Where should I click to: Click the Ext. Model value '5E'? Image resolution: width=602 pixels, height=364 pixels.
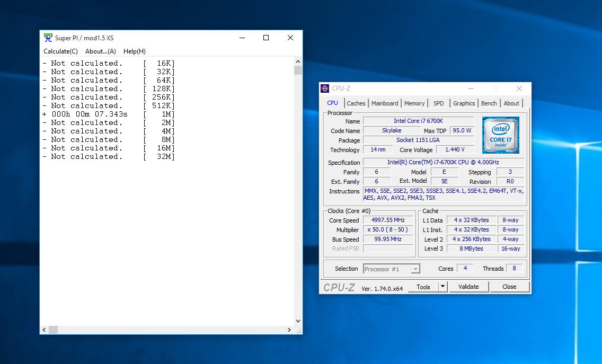click(444, 181)
